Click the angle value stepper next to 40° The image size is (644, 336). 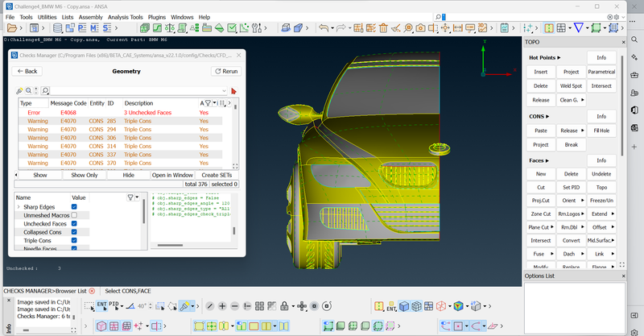click(x=151, y=306)
